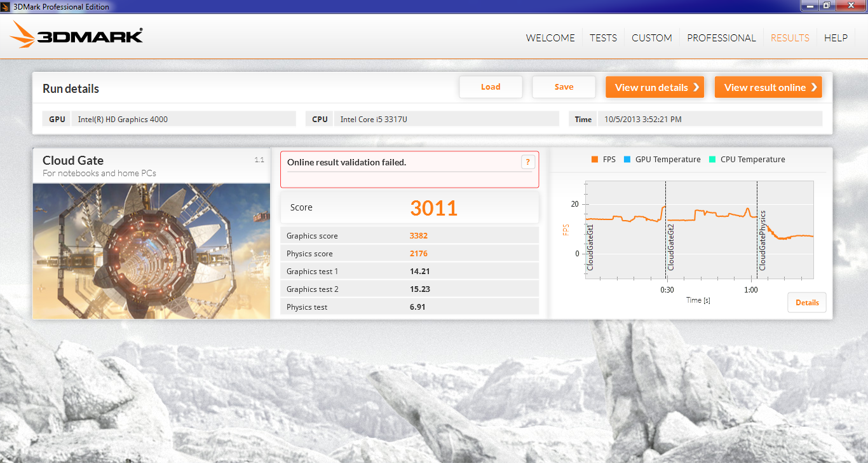The image size is (868, 463).
Task: Click the Cloud Gate title text
Action: [x=73, y=160]
